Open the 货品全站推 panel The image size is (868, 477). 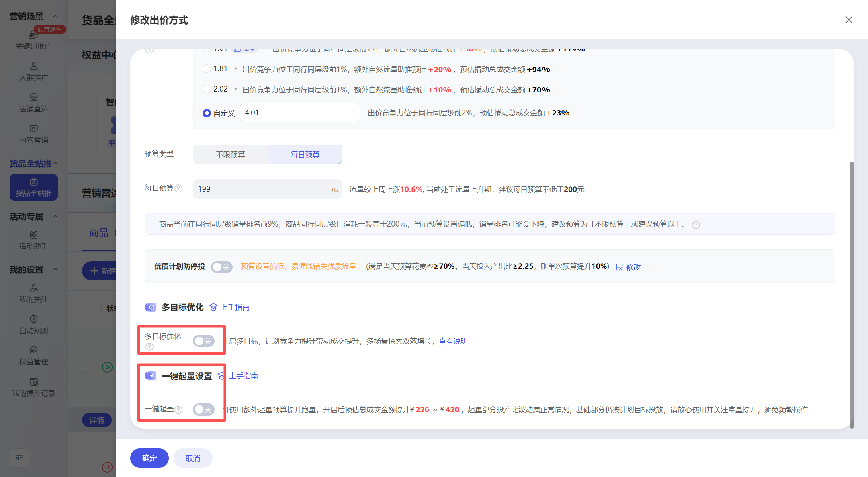pyautogui.click(x=33, y=187)
